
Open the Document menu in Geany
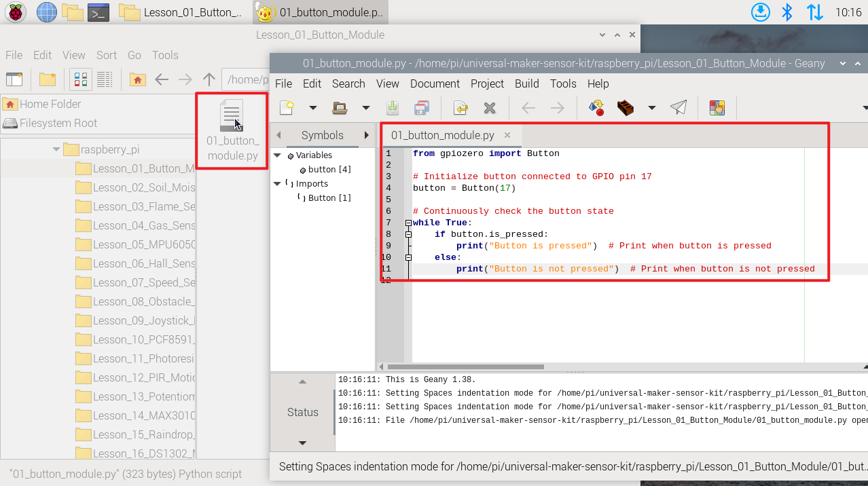click(435, 83)
